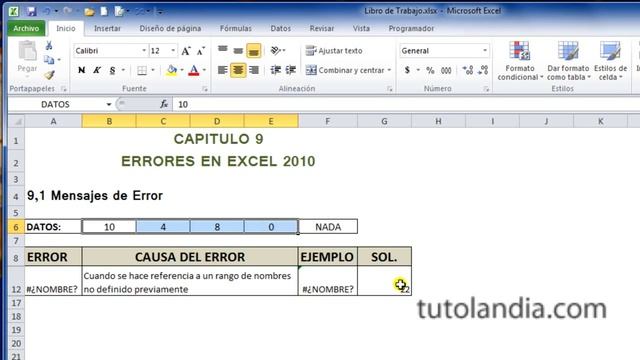The width and height of the screenshot is (640, 360).
Task: Align text left
Action: (x=222, y=70)
